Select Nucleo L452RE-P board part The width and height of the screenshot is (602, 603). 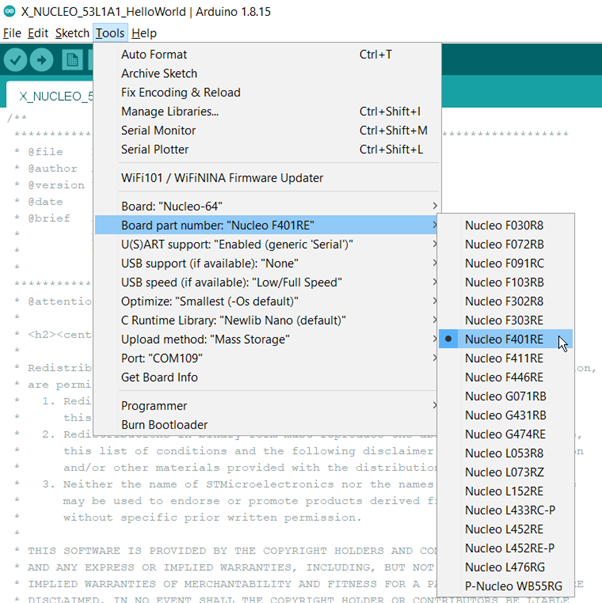(505, 548)
